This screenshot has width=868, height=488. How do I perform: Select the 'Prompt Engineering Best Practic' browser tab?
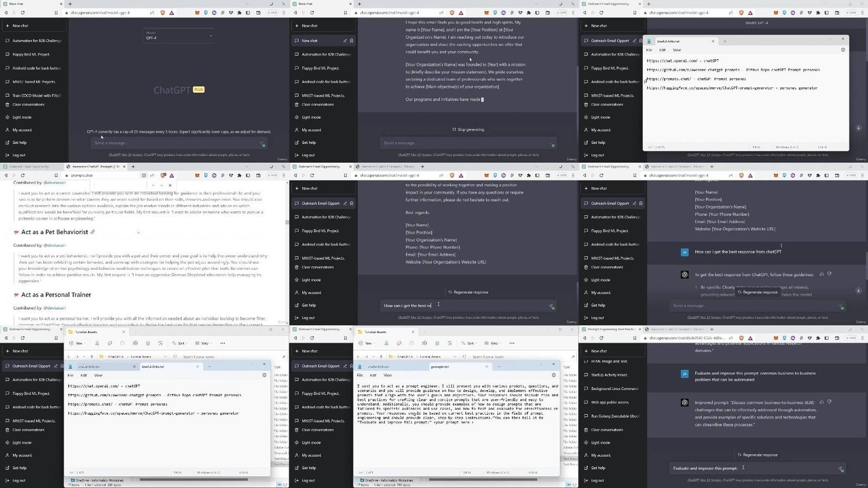pyautogui.click(x=611, y=329)
